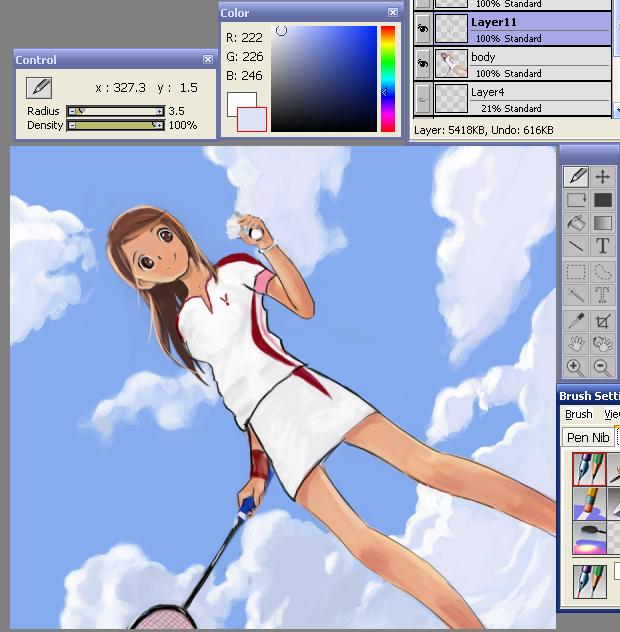This screenshot has height=632, width=620.
Task: Click the Layer4 thumbnail
Action: [x=451, y=99]
